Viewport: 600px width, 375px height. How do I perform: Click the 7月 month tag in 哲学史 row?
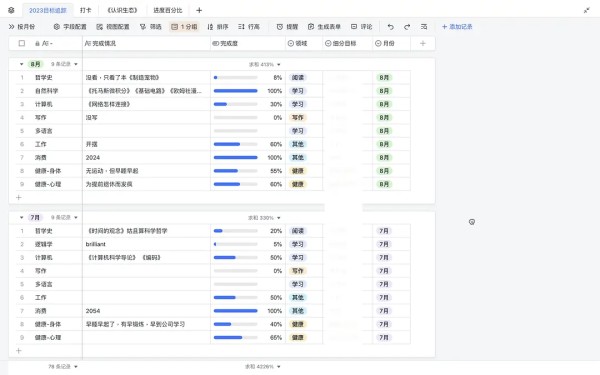(x=384, y=231)
